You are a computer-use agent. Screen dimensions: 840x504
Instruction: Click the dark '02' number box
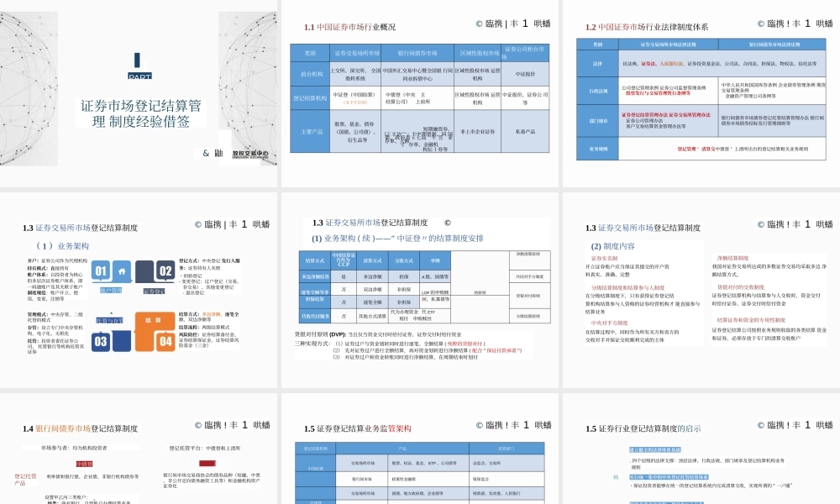click(165, 271)
